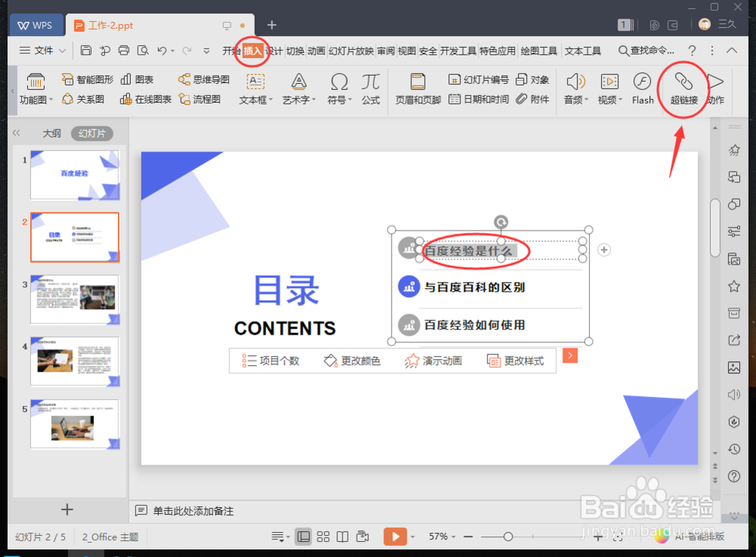Collapse the ribbon with chevron
Viewport: 756px width, 557px height.
coord(731,50)
